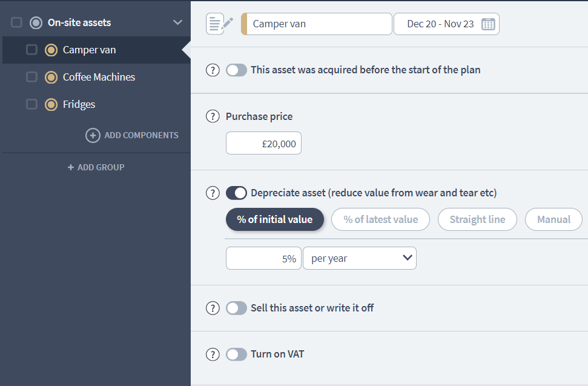
Task: Click help icon beside Depreciate asset
Action: [x=213, y=193]
